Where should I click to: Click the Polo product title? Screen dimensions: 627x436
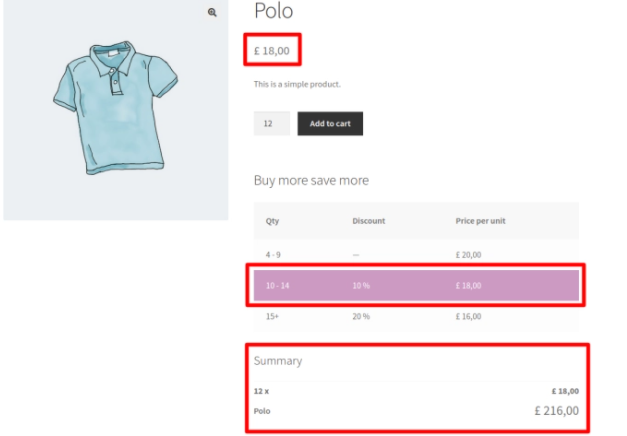(x=274, y=11)
